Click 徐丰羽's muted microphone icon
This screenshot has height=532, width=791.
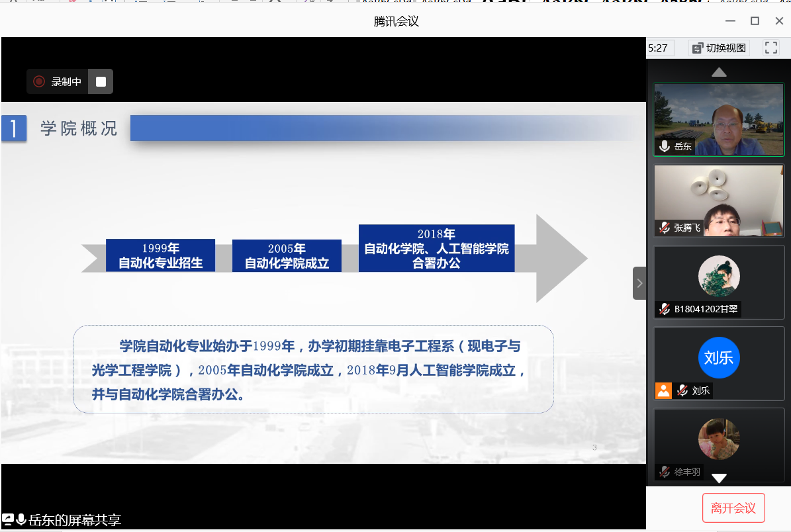click(665, 472)
